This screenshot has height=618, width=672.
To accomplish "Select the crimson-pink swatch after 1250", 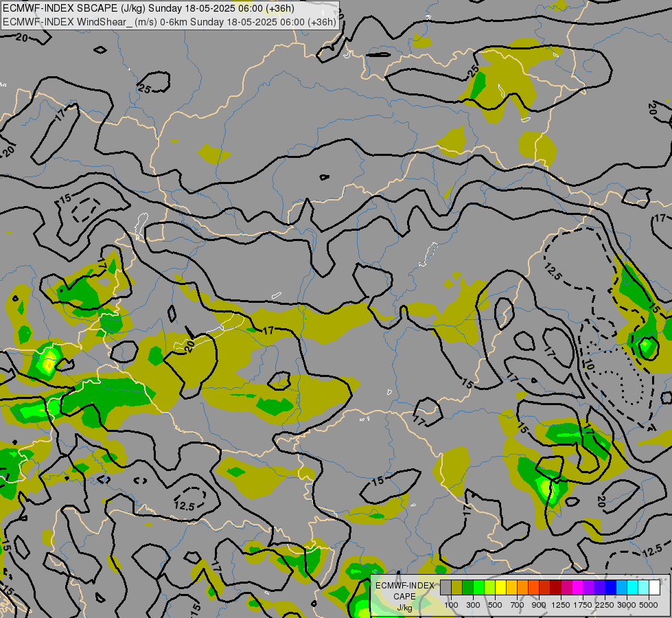I will (566, 588).
